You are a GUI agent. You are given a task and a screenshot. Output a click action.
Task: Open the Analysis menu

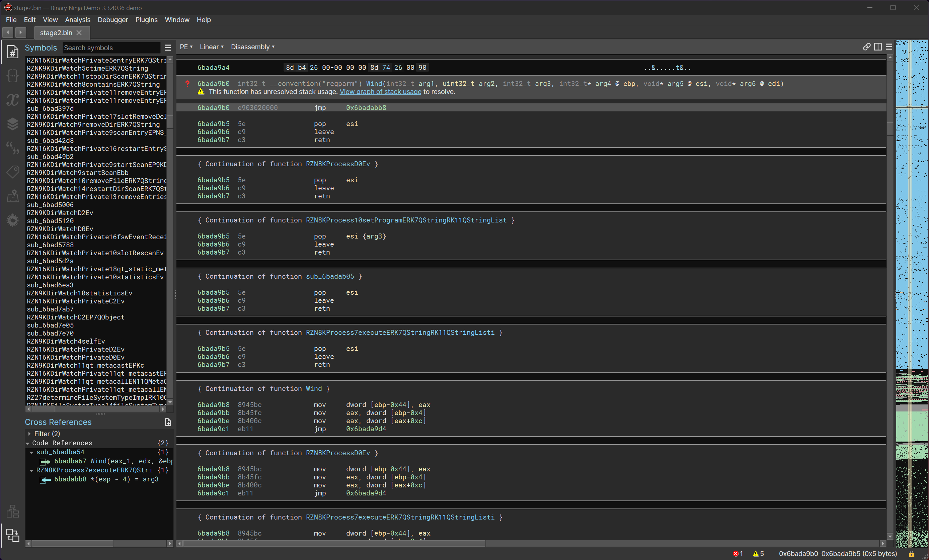pyautogui.click(x=77, y=20)
